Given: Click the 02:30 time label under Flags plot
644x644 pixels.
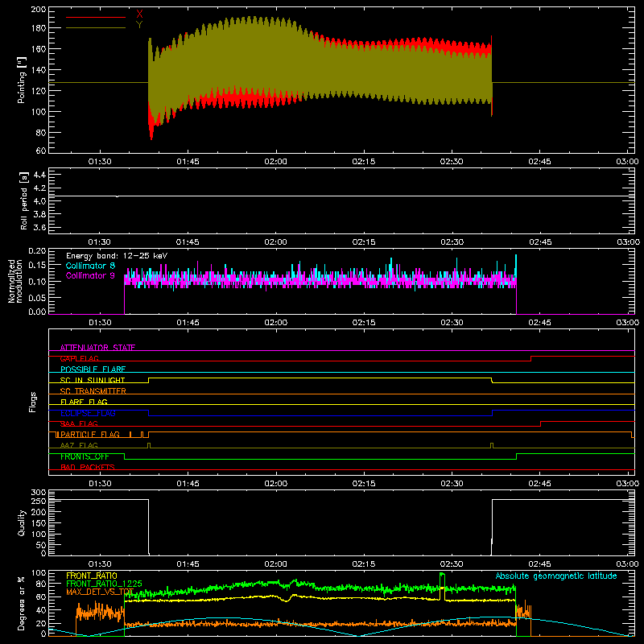Looking at the screenshot, I should 452,484.
